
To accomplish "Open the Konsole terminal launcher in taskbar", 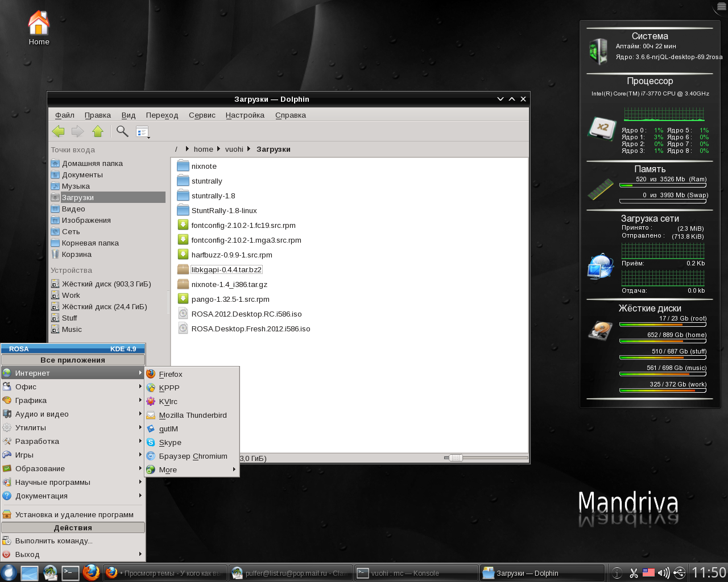I will pyautogui.click(x=71, y=572).
